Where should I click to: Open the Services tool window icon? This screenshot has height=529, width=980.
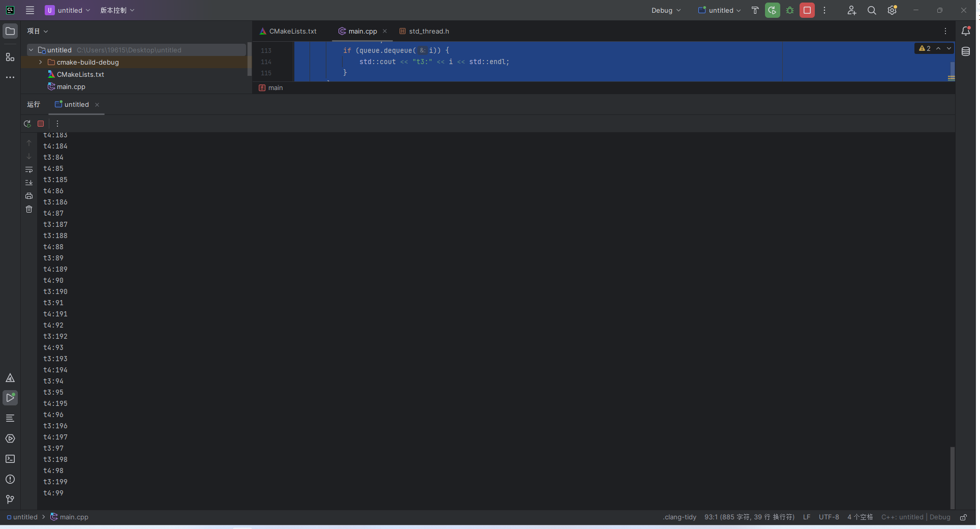tap(10, 438)
